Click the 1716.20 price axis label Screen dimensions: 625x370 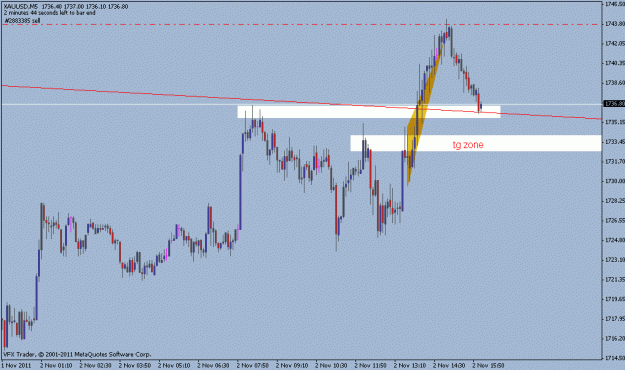(x=615, y=339)
